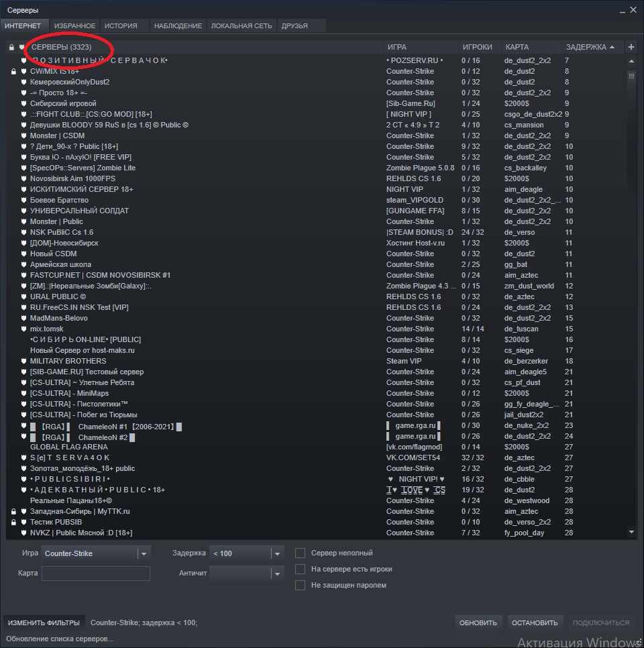Enable the Сервер неполный checkbox
The image size is (644, 648).
pos(300,553)
